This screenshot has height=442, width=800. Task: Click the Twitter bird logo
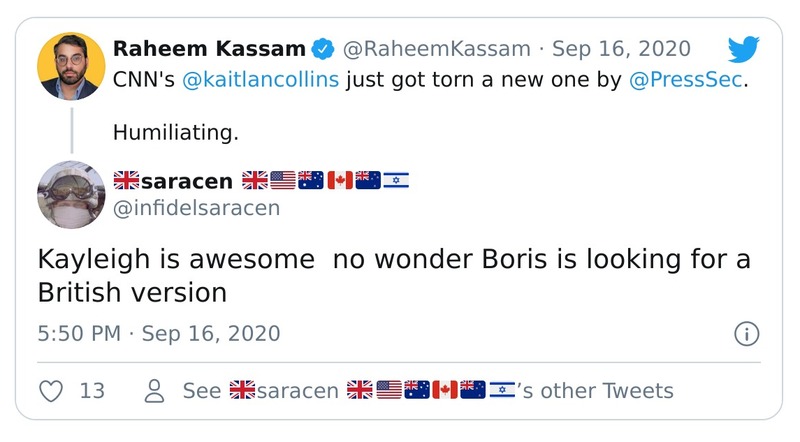743,50
